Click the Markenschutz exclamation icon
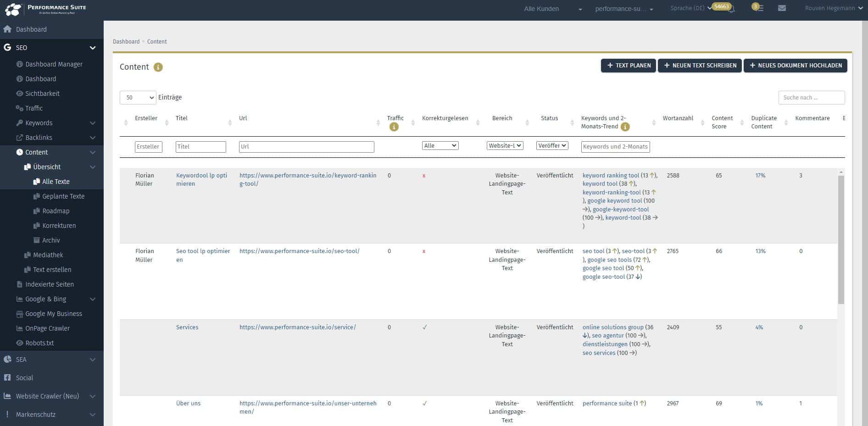Image resolution: width=868 pixels, height=426 pixels. coord(7,415)
